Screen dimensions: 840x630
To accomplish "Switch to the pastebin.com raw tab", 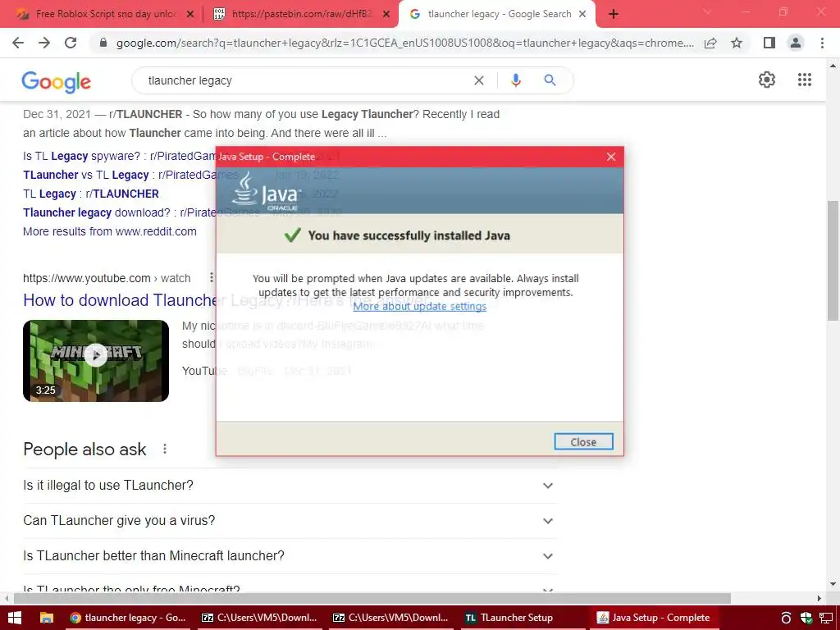I will [x=302, y=15].
